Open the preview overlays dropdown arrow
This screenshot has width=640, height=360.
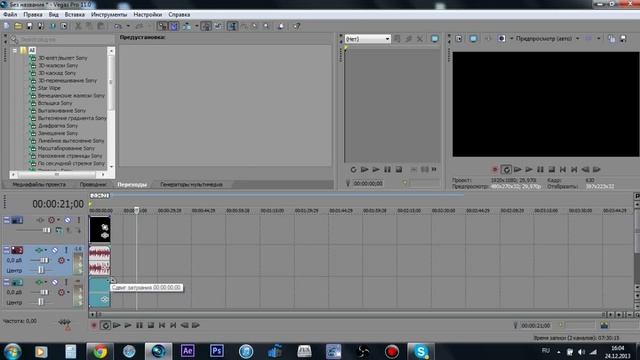pyautogui.click(x=599, y=39)
